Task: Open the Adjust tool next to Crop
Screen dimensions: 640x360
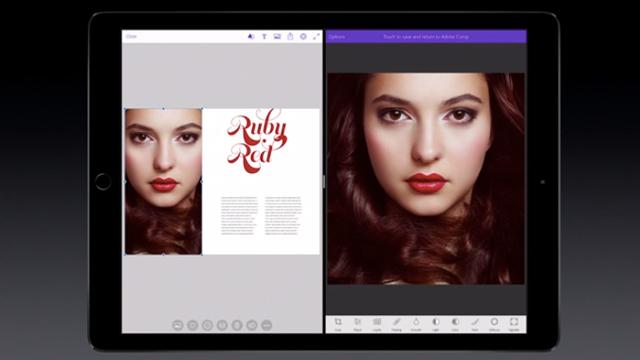Action: 358,324
